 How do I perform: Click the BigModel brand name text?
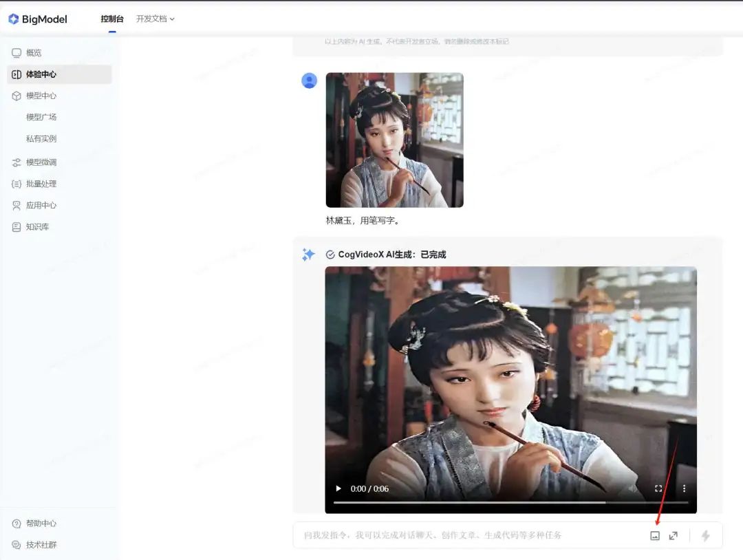coord(45,19)
